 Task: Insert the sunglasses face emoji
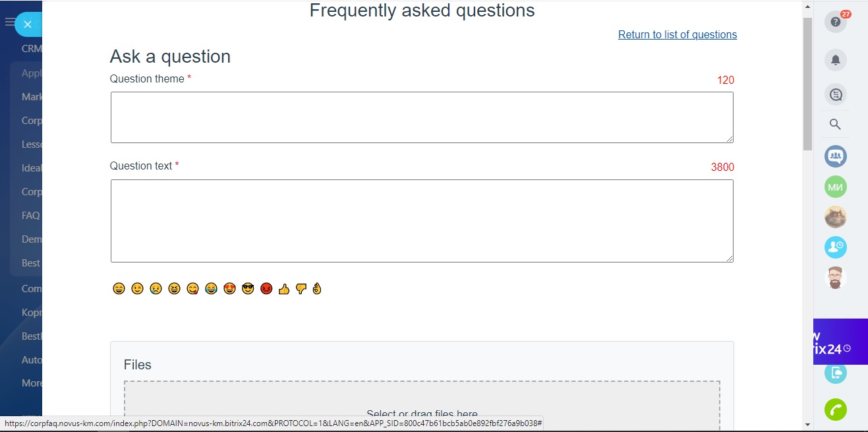pyautogui.click(x=248, y=289)
